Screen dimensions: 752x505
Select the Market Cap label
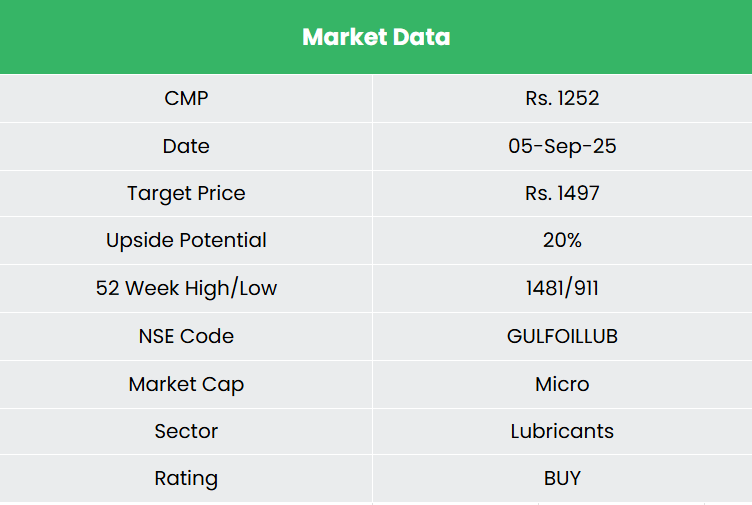tap(186, 384)
